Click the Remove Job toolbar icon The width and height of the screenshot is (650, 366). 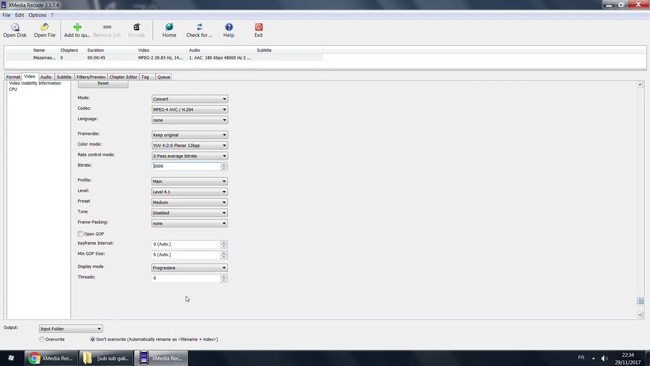click(x=107, y=30)
